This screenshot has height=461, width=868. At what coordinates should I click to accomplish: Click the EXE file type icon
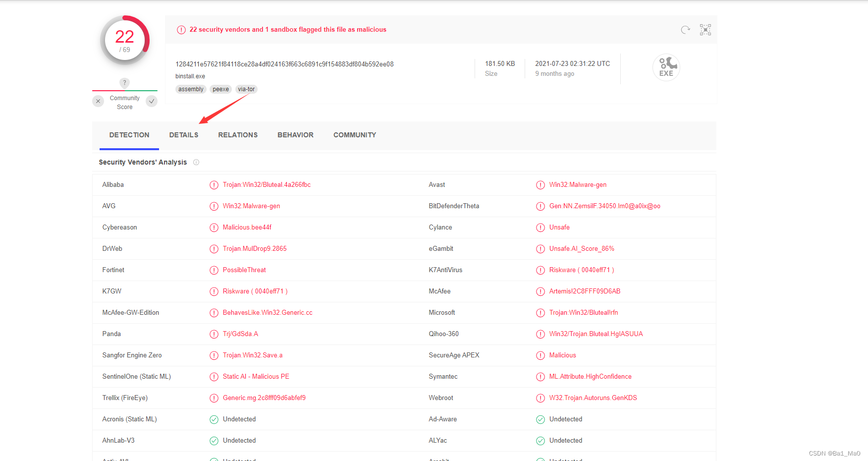point(666,67)
